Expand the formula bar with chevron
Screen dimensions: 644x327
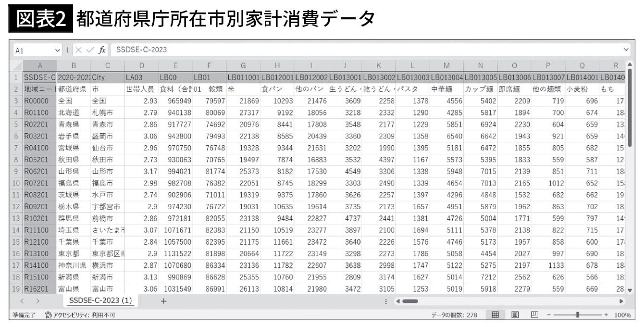[626, 50]
